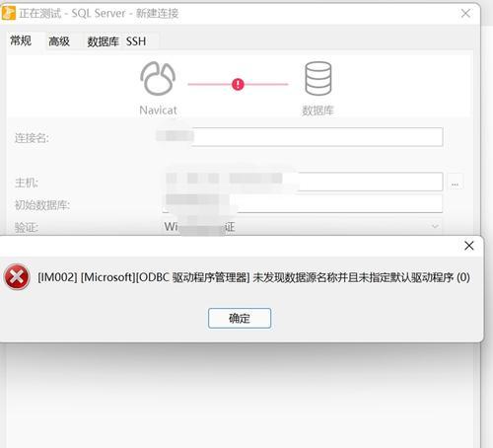Click the 初始数据库 input field

pos(303,204)
